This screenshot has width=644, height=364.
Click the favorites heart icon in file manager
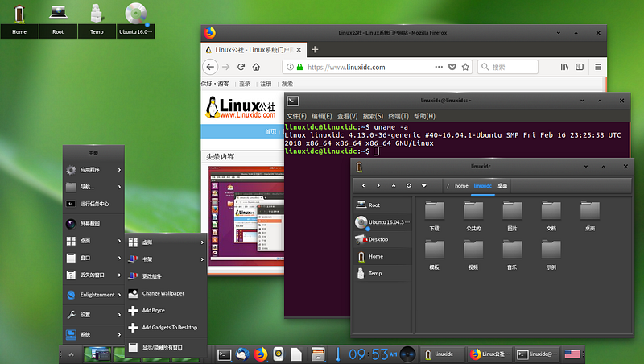(424, 185)
